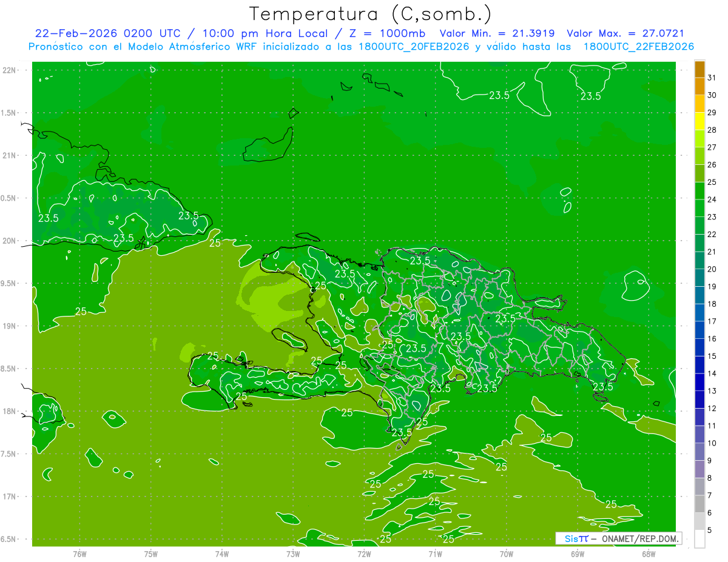Select the date text "22-Feb-2026 0200 UTC"

coord(106,33)
